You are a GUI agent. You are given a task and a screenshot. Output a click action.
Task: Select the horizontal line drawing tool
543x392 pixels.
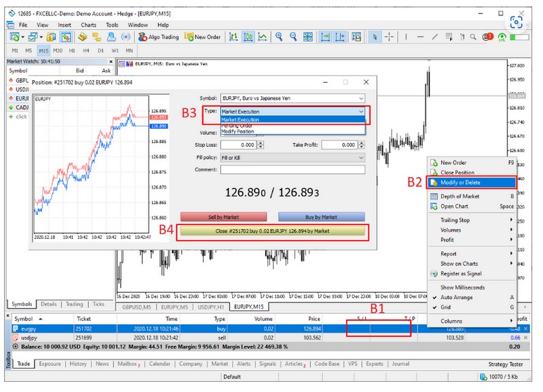[x=420, y=37]
